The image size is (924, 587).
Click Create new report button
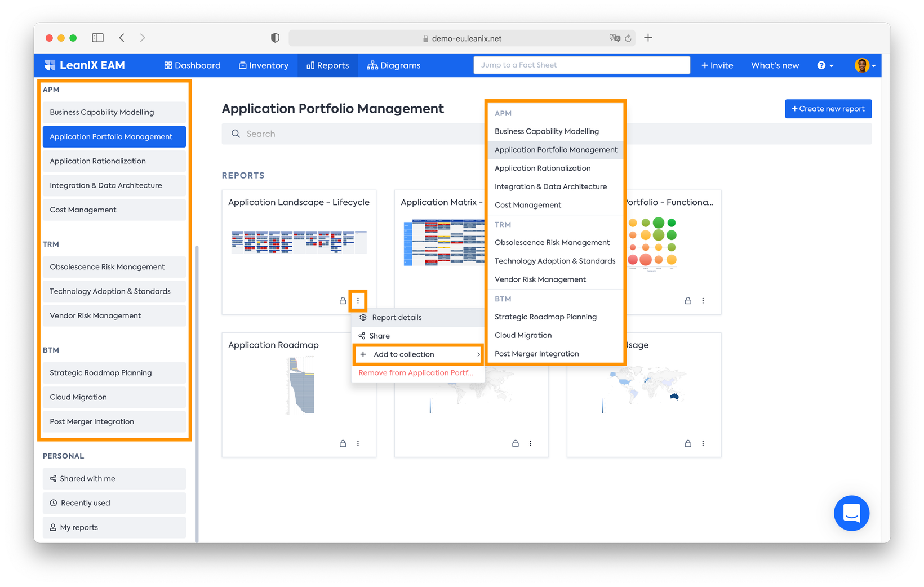(x=828, y=109)
